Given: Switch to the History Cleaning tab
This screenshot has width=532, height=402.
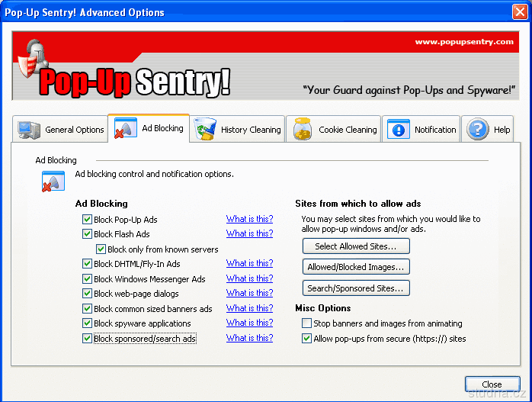Looking at the screenshot, I should click(237, 130).
